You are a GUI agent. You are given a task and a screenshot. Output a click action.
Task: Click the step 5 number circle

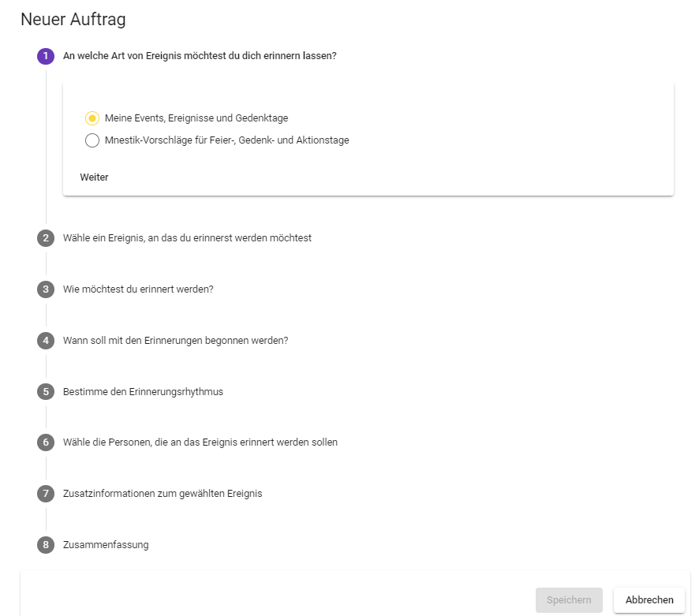[x=46, y=391]
